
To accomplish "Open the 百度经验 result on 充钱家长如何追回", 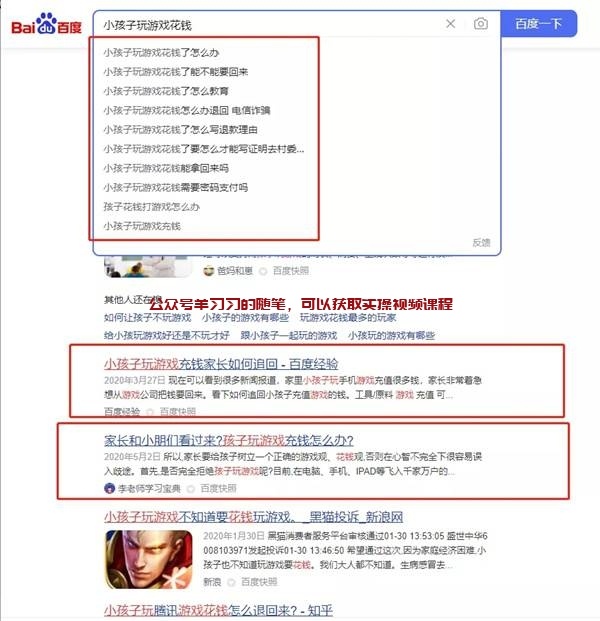I will (x=221, y=364).
